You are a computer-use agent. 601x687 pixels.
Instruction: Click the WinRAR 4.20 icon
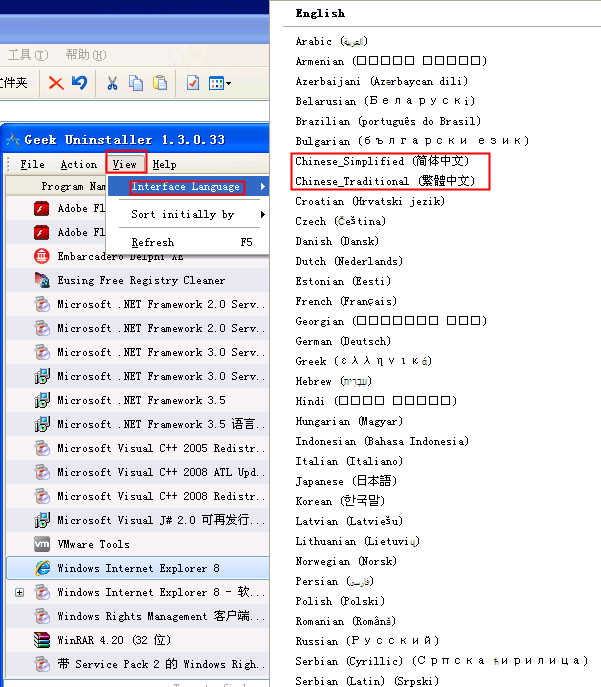[42, 640]
